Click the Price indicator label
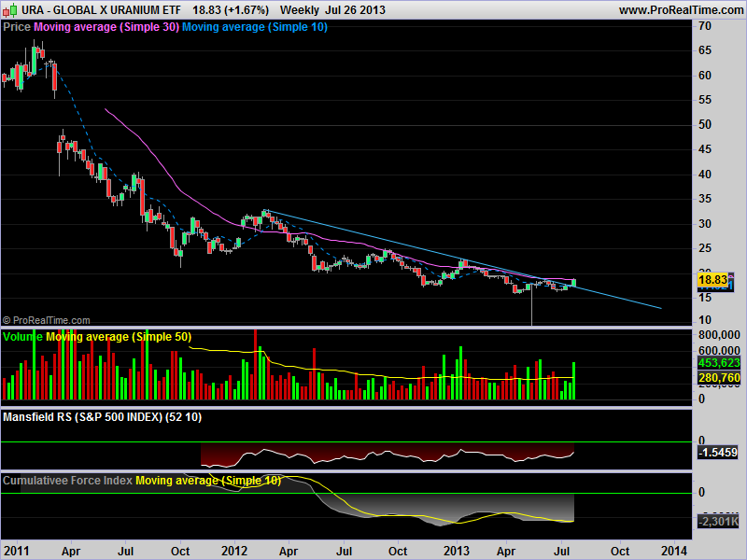This screenshot has width=747, height=560. pos(17,27)
